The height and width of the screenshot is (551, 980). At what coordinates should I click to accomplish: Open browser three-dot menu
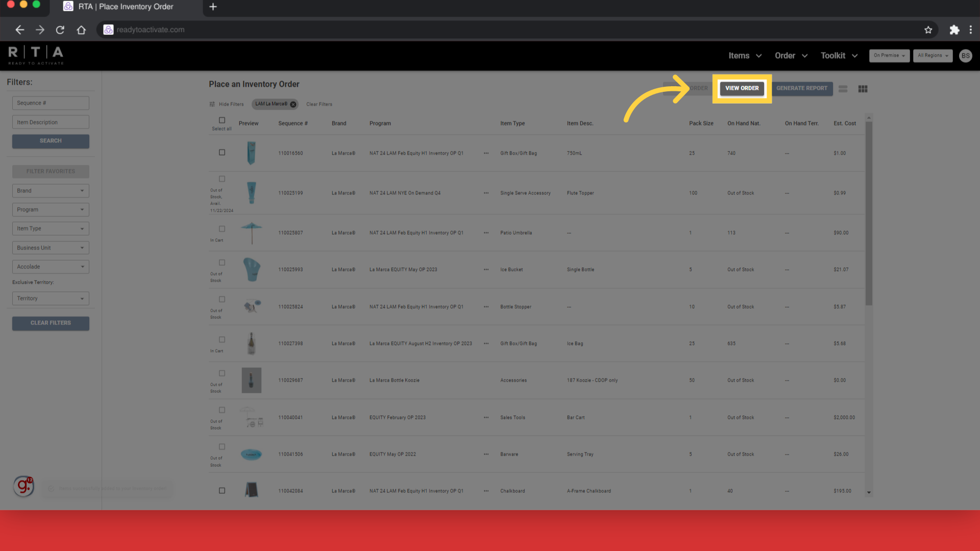(x=971, y=30)
